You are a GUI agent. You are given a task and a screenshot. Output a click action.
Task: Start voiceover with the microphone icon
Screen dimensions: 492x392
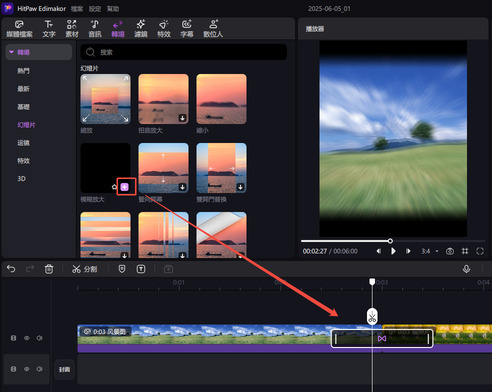(466, 269)
